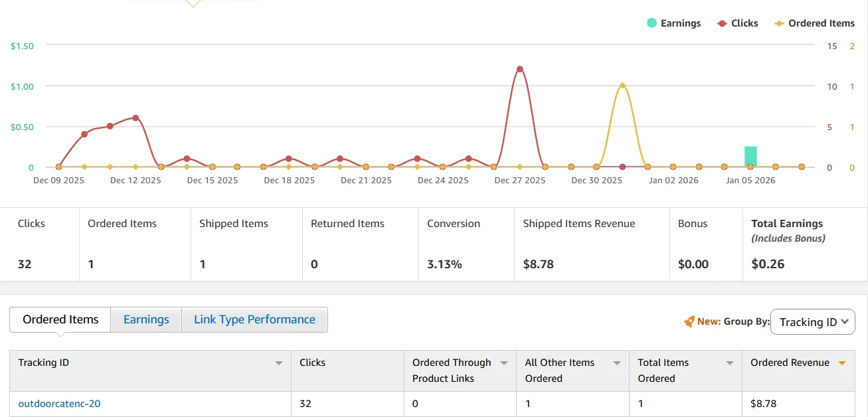Click the red Clicks peak point on Dec 27
Screen dimensions: 868x417
coord(519,69)
